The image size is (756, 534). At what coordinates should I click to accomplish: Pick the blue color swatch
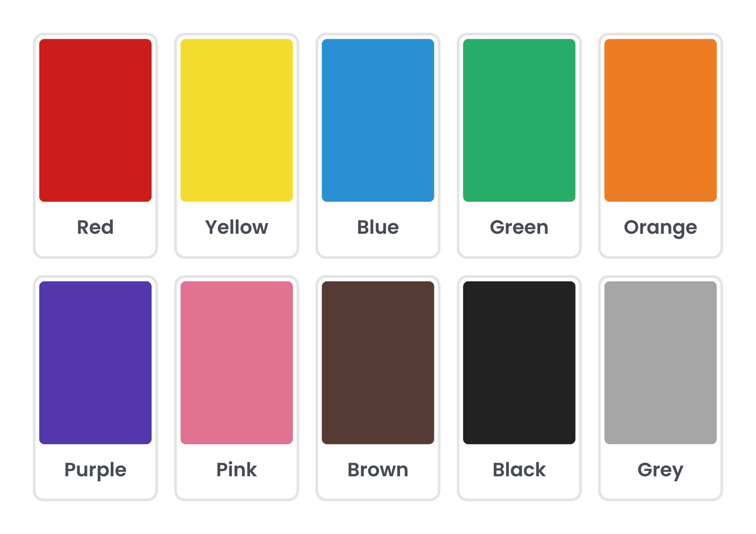click(377, 120)
